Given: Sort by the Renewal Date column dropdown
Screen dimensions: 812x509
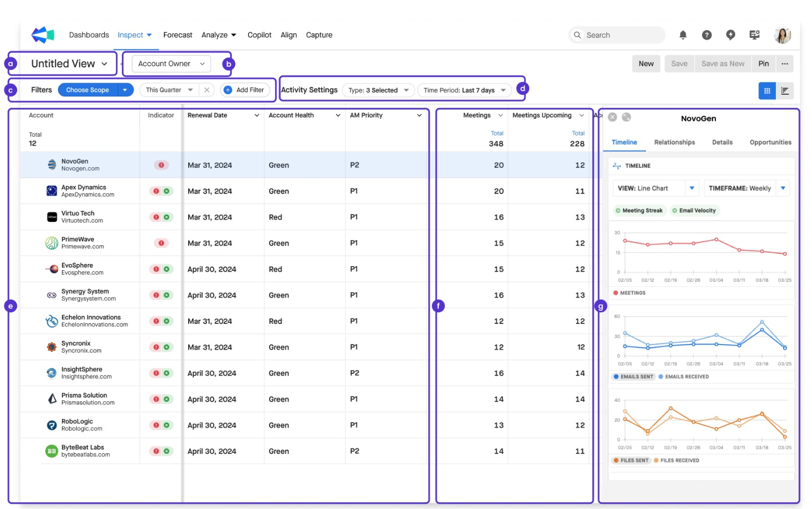Looking at the screenshot, I should (x=257, y=115).
